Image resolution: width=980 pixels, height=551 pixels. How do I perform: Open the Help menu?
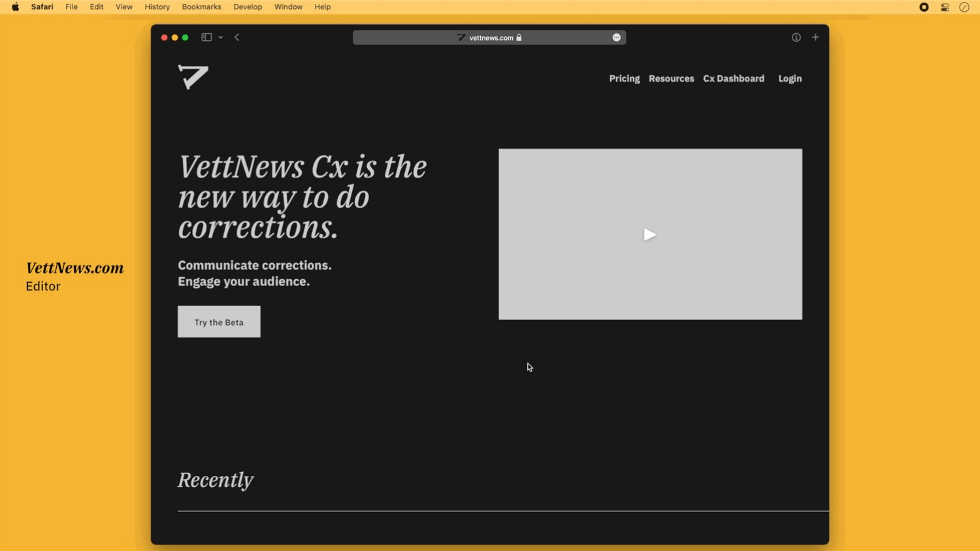point(323,7)
